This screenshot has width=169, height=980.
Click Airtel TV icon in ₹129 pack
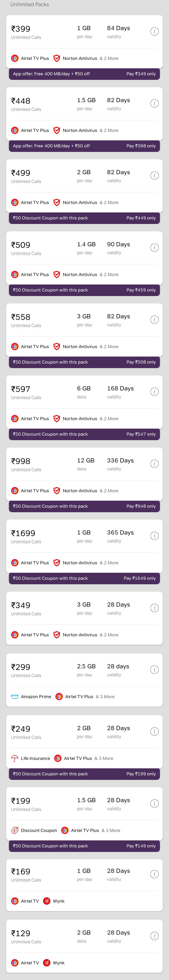coord(15,963)
